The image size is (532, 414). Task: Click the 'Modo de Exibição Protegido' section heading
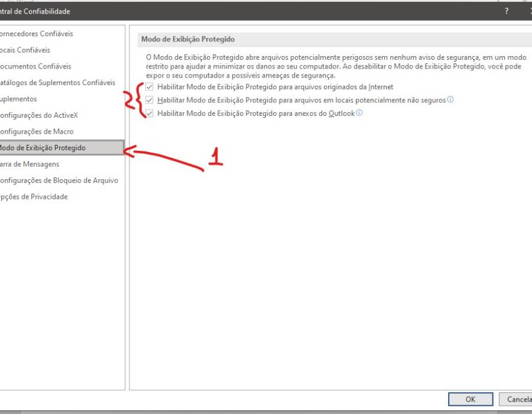(x=188, y=39)
